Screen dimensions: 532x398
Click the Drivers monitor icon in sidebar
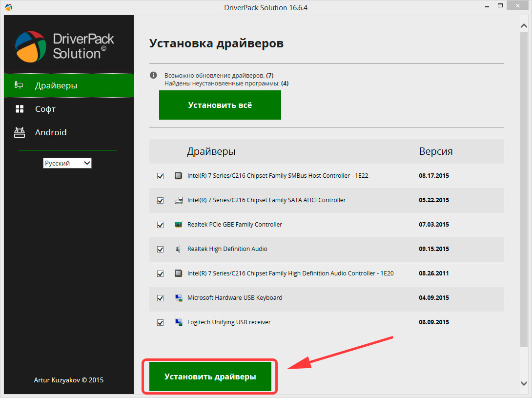tap(19, 85)
